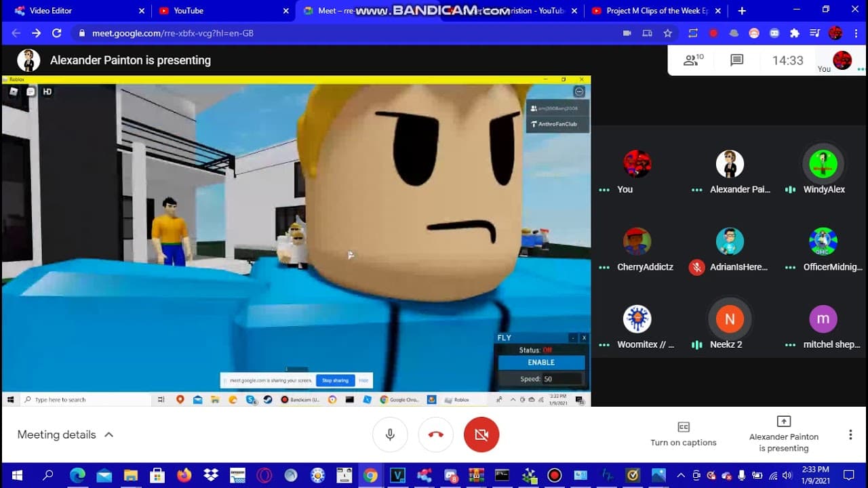Click the Alexander Painton is presenting button
Viewport: 868px width, 488px height.
point(784,434)
